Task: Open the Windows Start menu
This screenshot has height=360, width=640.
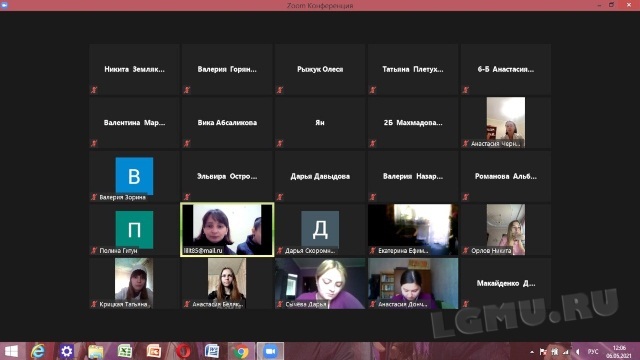Action: coord(11,351)
